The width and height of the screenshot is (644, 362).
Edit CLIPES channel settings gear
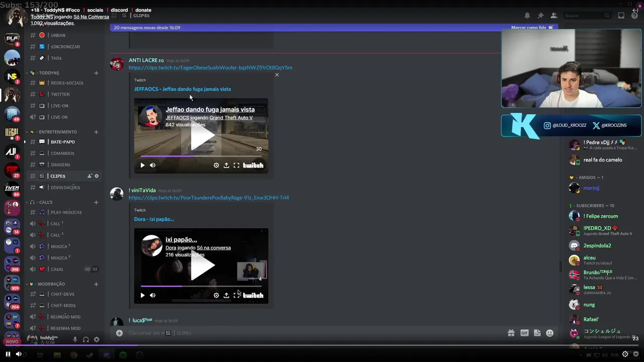pos(97,176)
